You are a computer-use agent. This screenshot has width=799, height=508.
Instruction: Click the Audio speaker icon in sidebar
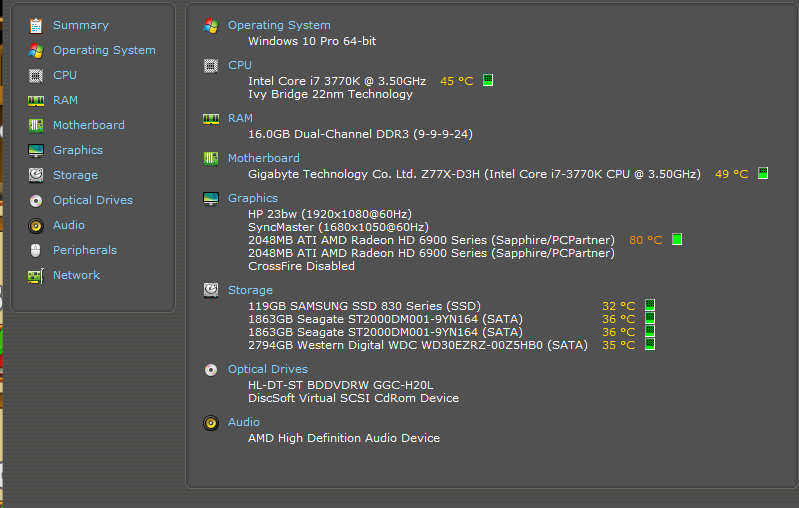(36, 225)
